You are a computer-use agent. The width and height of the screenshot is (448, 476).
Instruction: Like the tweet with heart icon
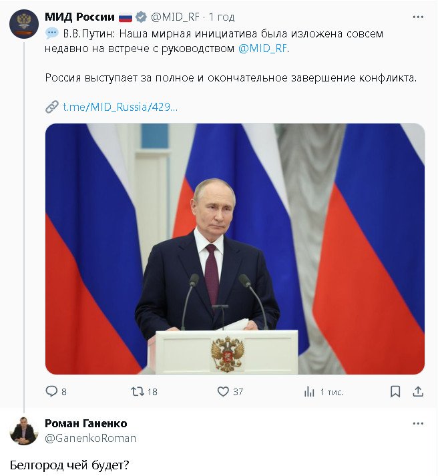tap(223, 391)
